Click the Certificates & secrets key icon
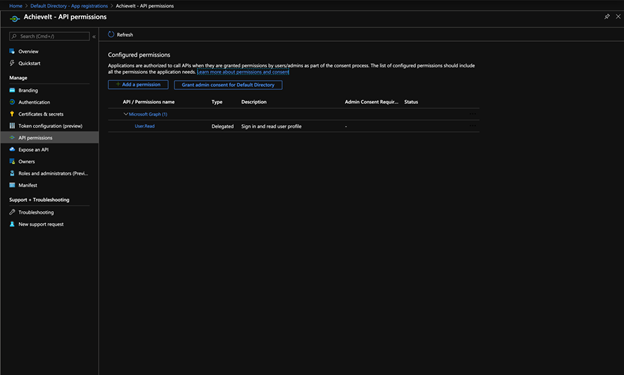624x375 pixels. 12,114
